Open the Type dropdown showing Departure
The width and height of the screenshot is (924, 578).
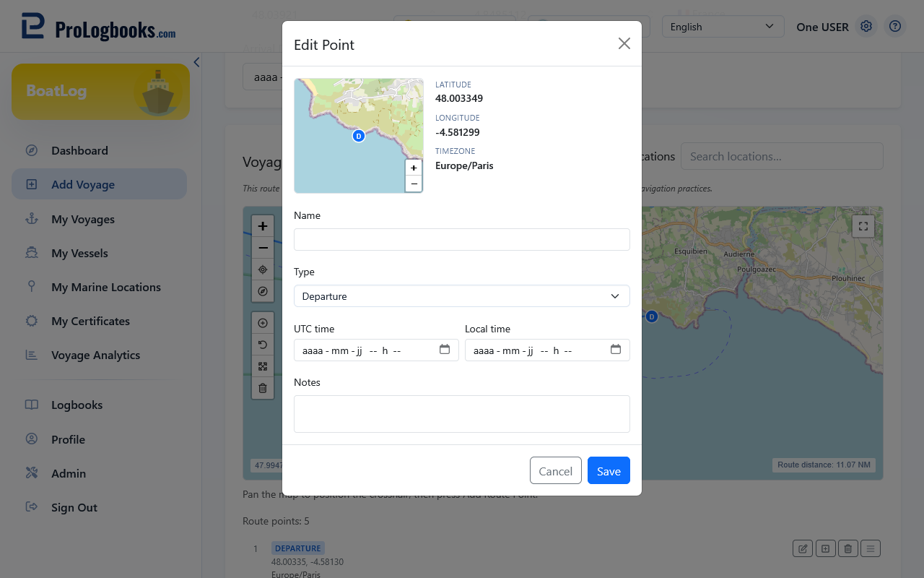462,296
